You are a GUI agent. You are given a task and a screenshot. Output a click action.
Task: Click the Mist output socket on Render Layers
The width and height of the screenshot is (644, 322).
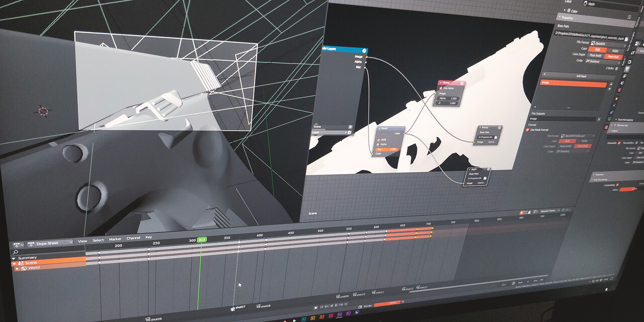365,67
